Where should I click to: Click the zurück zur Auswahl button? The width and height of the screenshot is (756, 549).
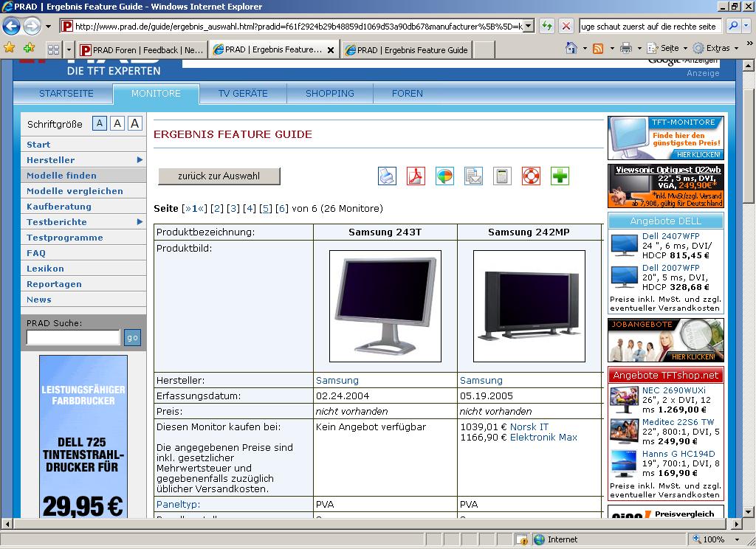(x=219, y=176)
